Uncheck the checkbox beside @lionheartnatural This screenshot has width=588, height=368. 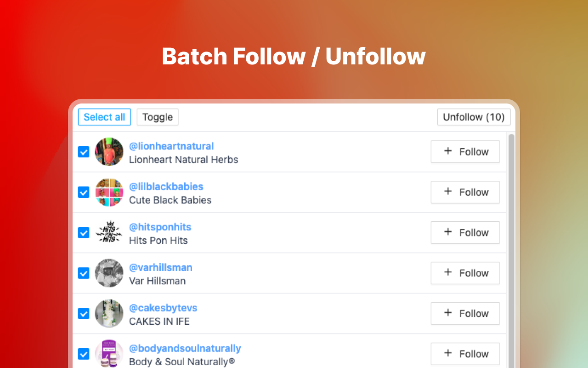(x=84, y=152)
